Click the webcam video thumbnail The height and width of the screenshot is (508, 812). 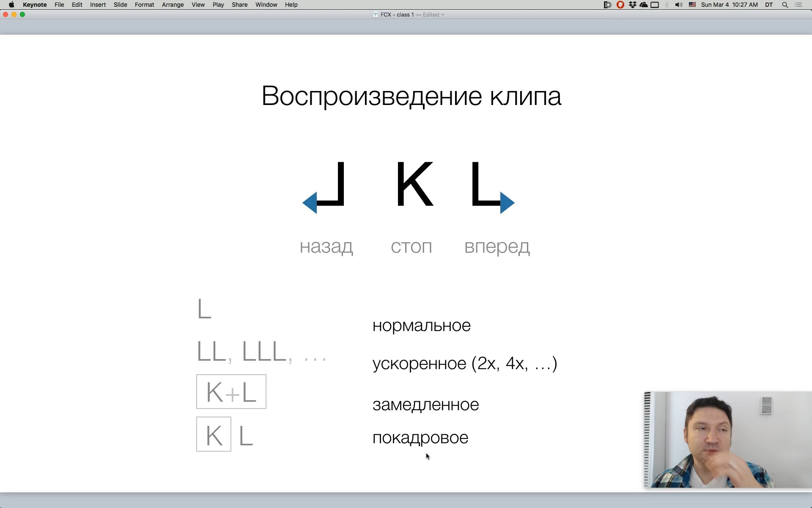pos(727,439)
